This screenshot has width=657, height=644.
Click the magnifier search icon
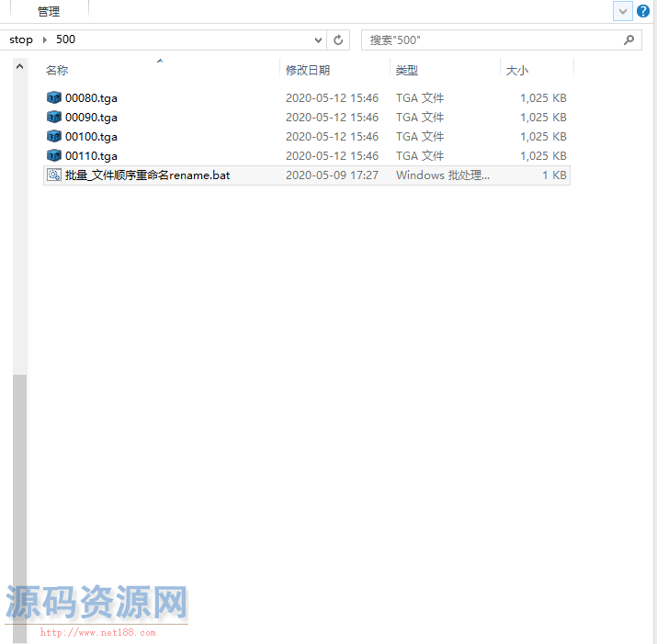point(629,40)
